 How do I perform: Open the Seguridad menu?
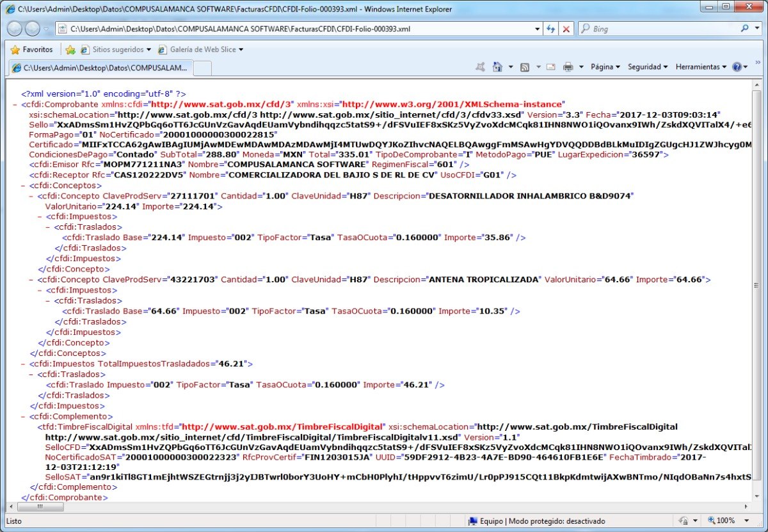click(648, 67)
